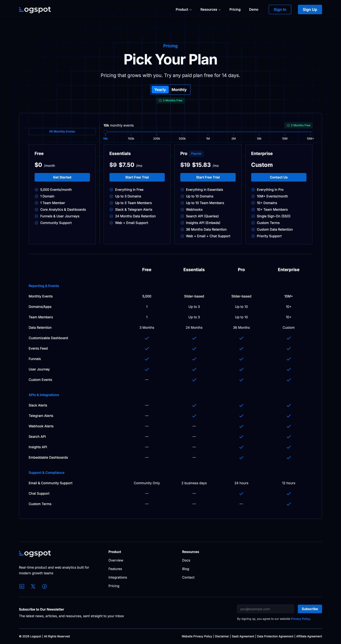Start Free Trial for Pro plan

208,177
